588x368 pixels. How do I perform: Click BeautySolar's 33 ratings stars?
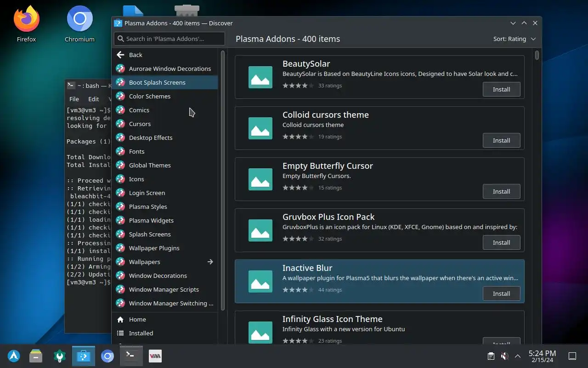pyautogui.click(x=298, y=86)
